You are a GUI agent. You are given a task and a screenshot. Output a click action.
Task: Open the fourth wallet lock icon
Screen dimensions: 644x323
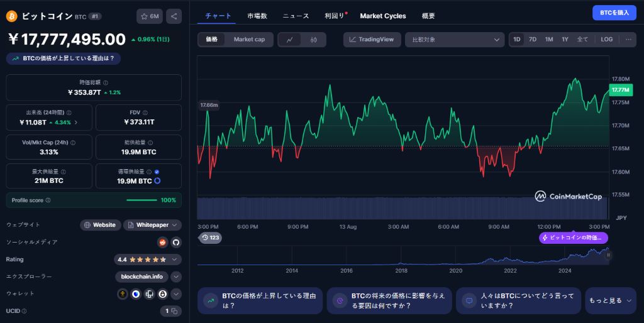(x=163, y=294)
